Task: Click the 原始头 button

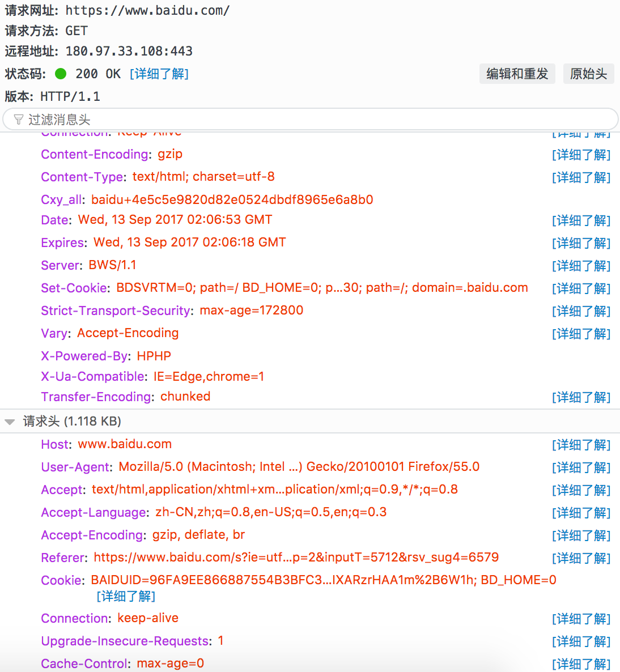Action: pyautogui.click(x=588, y=74)
